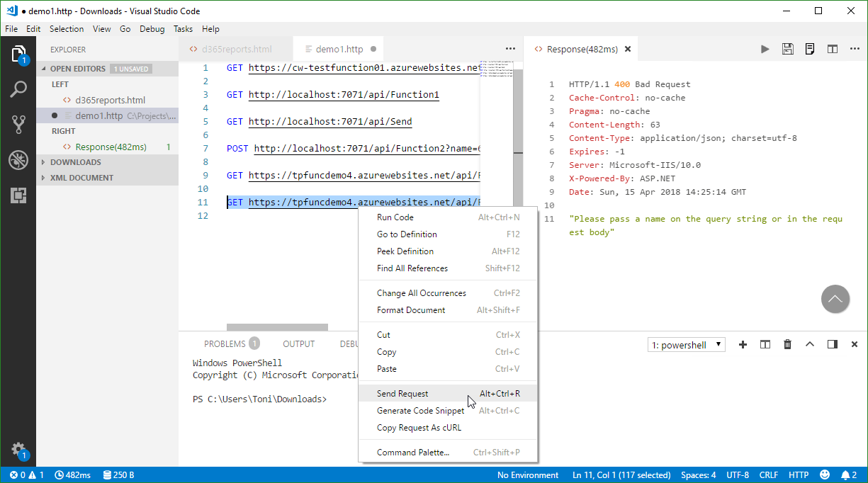Click the feedback smiley in status bar

[x=825, y=475]
